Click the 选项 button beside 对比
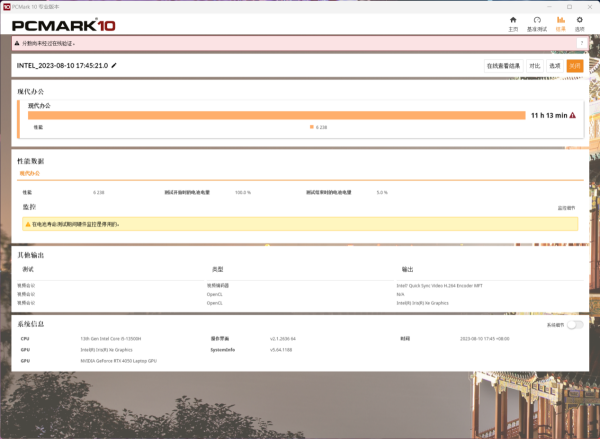600x439 pixels. click(x=554, y=65)
